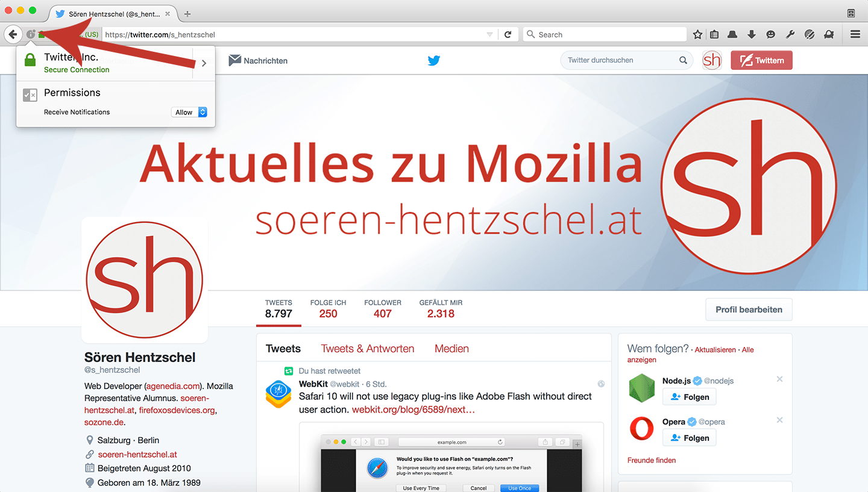
Task: Dismiss the Opera follow suggestion
Action: coord(779,420)
